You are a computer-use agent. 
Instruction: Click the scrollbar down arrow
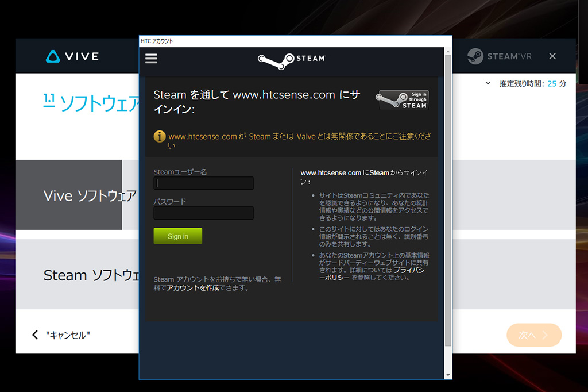[448, 375]
